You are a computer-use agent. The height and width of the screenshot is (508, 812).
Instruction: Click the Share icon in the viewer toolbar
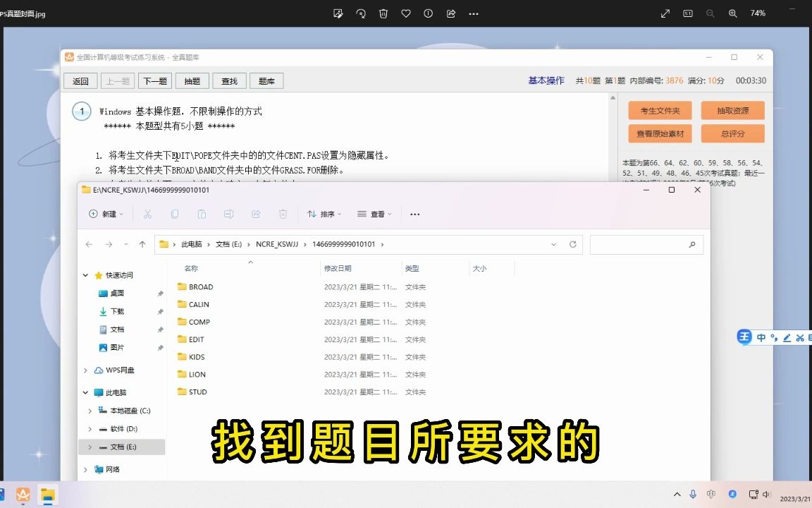pyautogui.click(x=450, y=13)
